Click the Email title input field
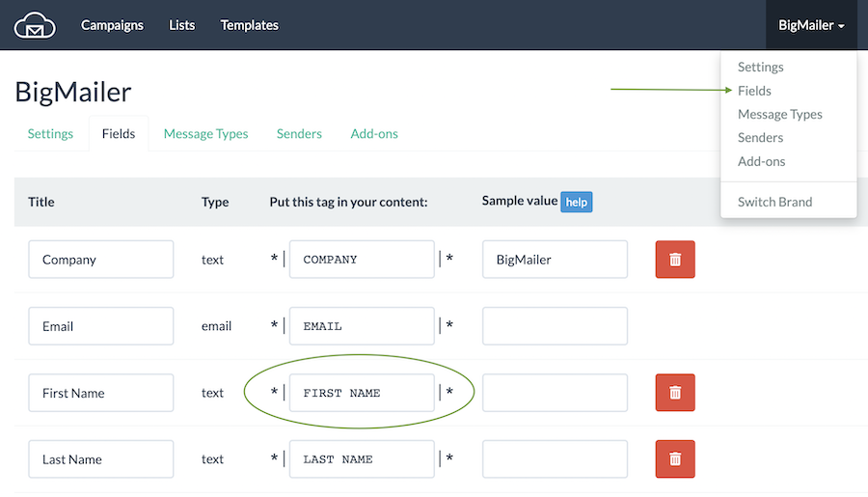This screenshot has width=868, height=497. (100, 326)
